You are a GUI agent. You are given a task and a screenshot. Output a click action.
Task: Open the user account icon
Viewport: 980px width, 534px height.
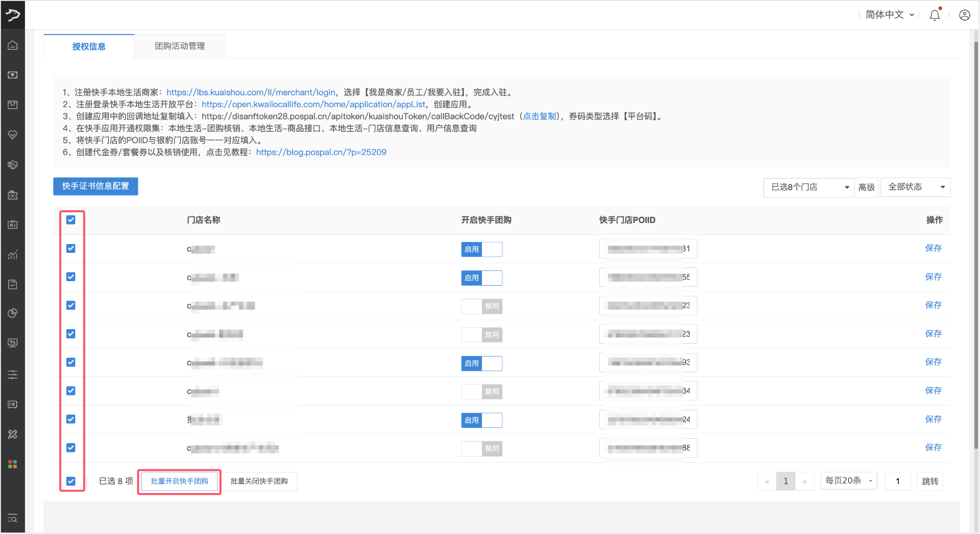964,15
